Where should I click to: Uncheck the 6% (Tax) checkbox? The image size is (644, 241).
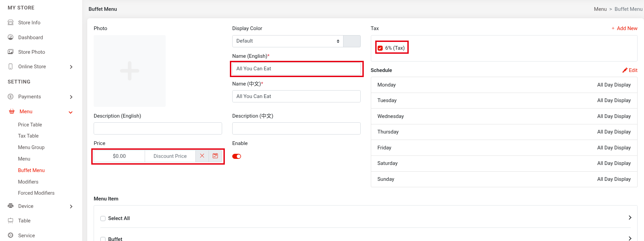point(380,48)
